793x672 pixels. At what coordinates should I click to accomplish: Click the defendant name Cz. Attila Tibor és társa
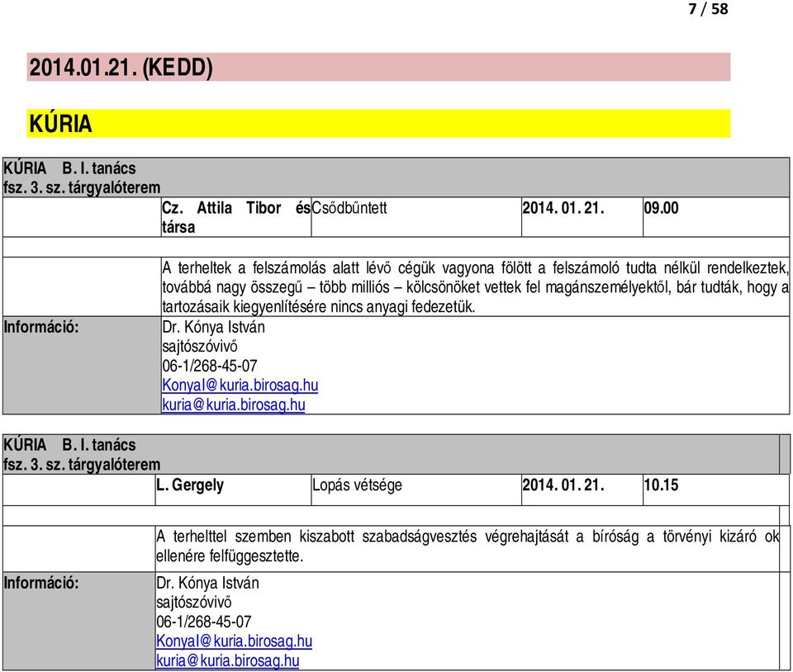click(235, 217)
